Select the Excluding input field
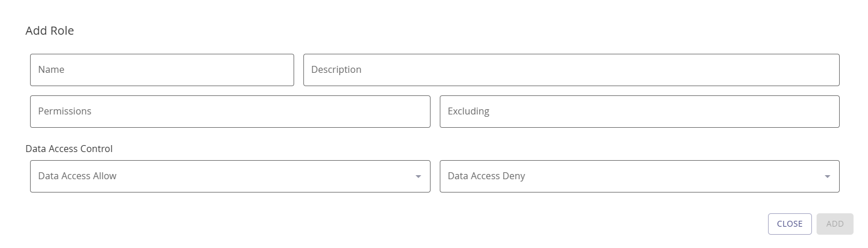Viewport: 868px width, 248px height. coord(639,112)
